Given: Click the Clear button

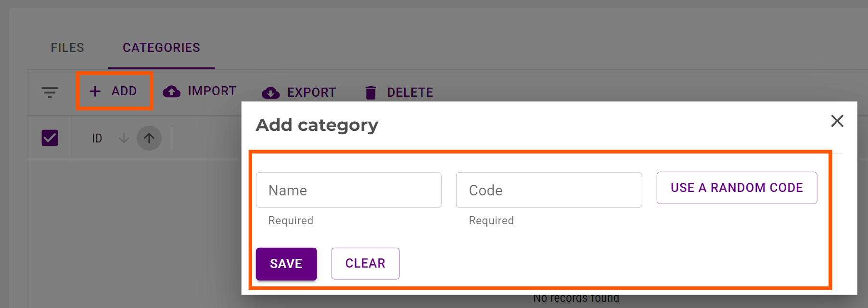Looking at the screenshot, I should 365,263.
